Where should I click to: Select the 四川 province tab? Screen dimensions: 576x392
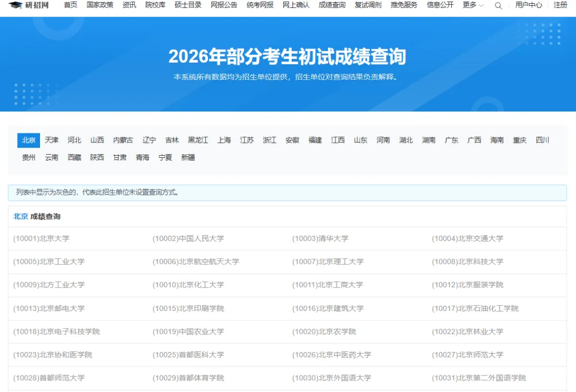click(x=542, y=140)
